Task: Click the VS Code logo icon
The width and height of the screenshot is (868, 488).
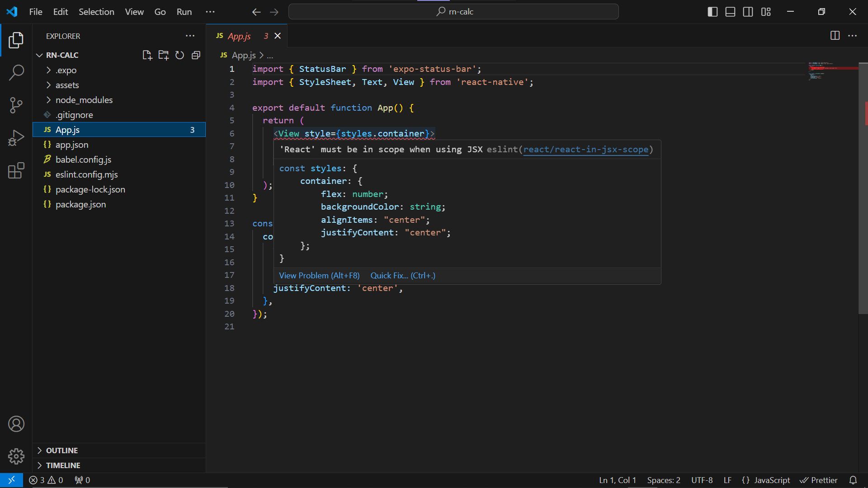Action: [x=12, y=12]
